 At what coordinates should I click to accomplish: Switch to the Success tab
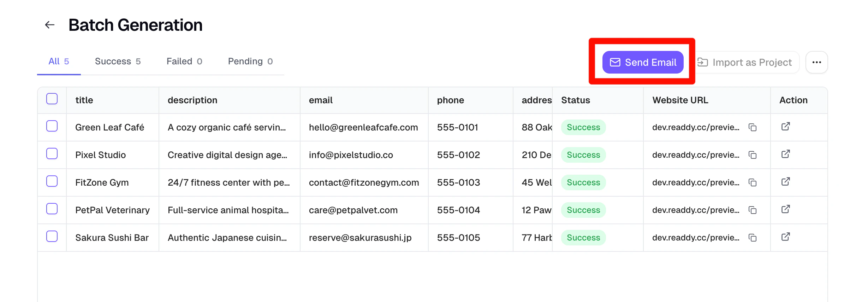pos(118,61)
